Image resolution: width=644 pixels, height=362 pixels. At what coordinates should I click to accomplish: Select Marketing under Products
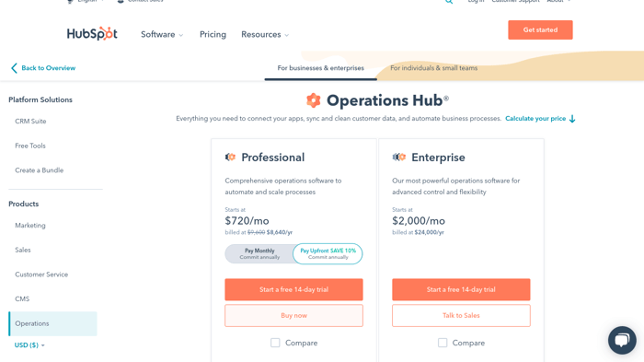[x=30, y=226]
